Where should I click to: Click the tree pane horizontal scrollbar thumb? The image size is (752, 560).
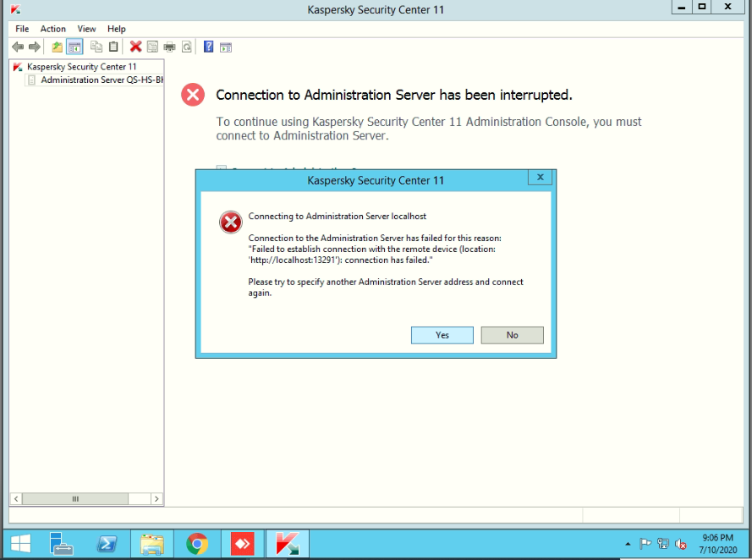point(75,498)
